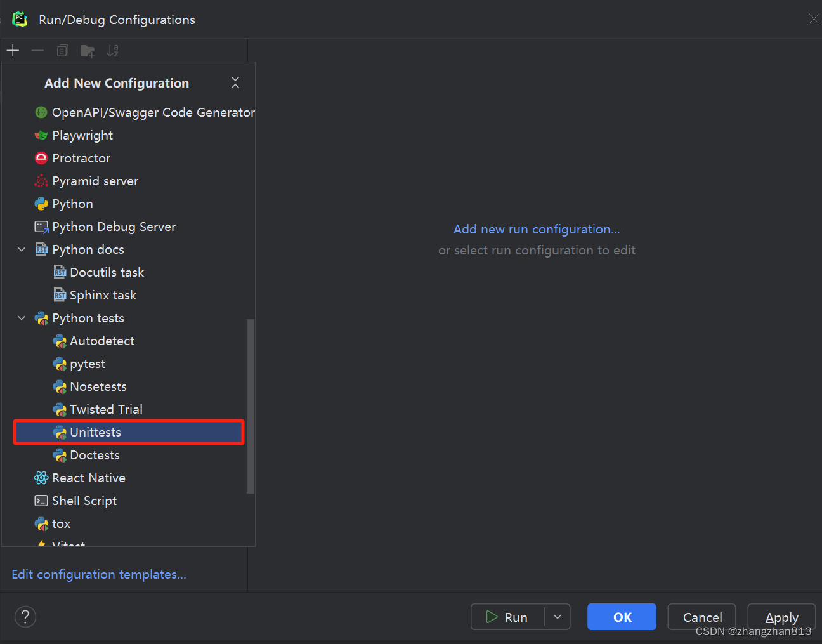Open the Run button dropdown arrow
This screenshot has height=644, width=822.
(x=558, y=617)
